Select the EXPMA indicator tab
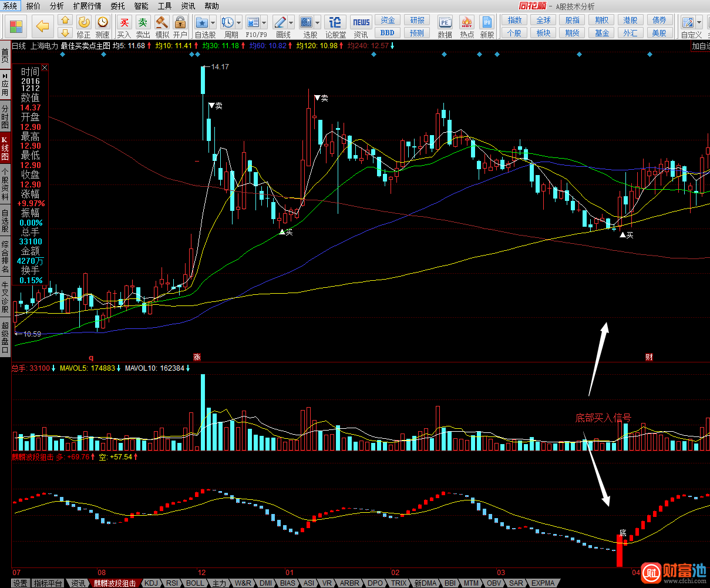The width and height of the screenshot is (710, 588). pyautogui.click(x=543, y=583)
